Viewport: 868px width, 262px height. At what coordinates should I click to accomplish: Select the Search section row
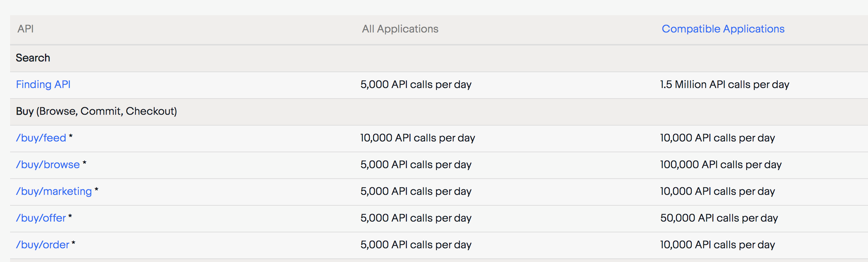tap(439, 58)
